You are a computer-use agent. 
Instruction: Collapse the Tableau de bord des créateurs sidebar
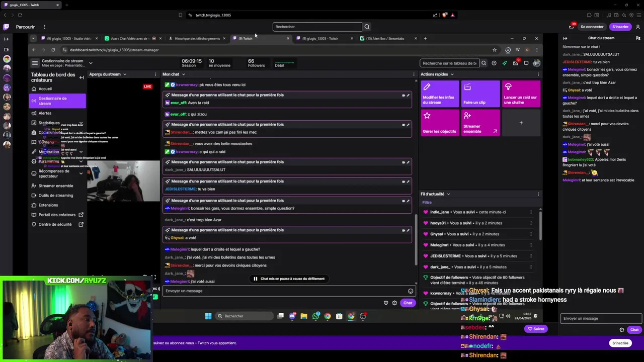(x=82, y=77)
